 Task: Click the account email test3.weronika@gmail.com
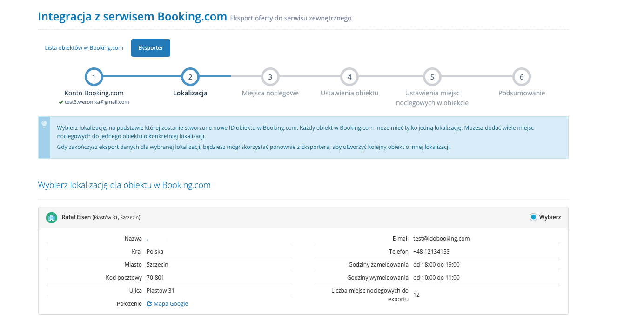point(97,102)
